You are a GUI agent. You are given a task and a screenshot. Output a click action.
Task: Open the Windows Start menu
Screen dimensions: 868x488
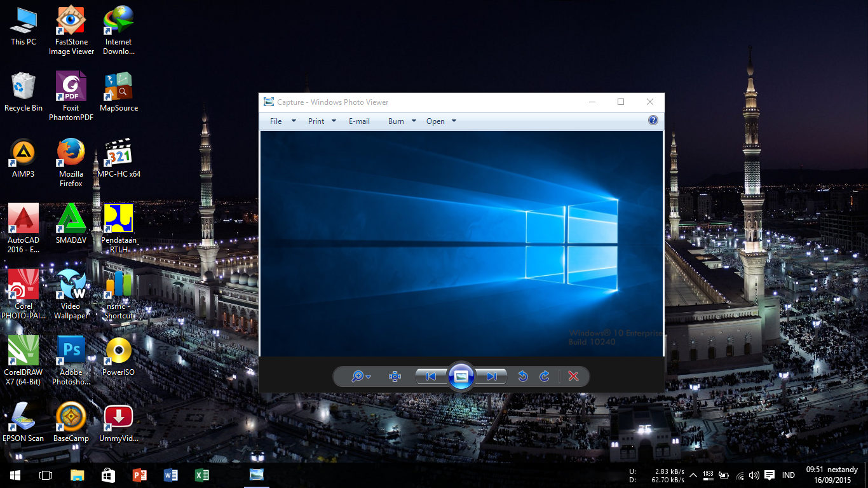(15, 475)
